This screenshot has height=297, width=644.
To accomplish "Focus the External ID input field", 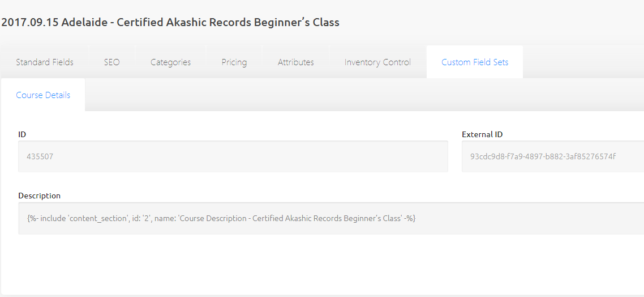I will [552, 156].
